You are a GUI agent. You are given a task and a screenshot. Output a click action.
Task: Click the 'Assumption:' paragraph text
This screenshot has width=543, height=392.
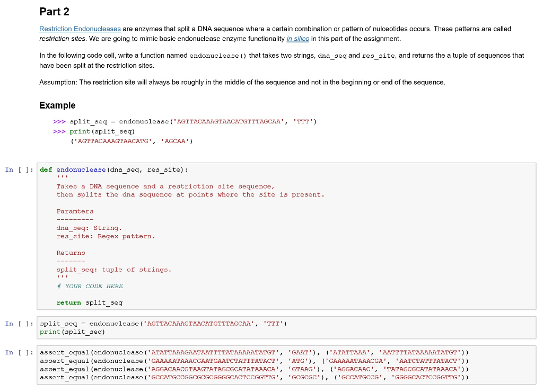242,82
